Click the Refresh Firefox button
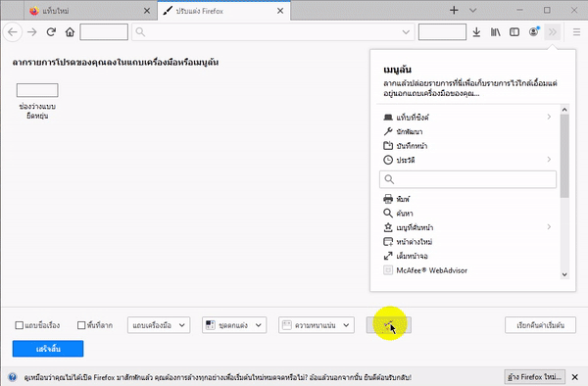The image size is (588, 386). [x=535, y=377]
